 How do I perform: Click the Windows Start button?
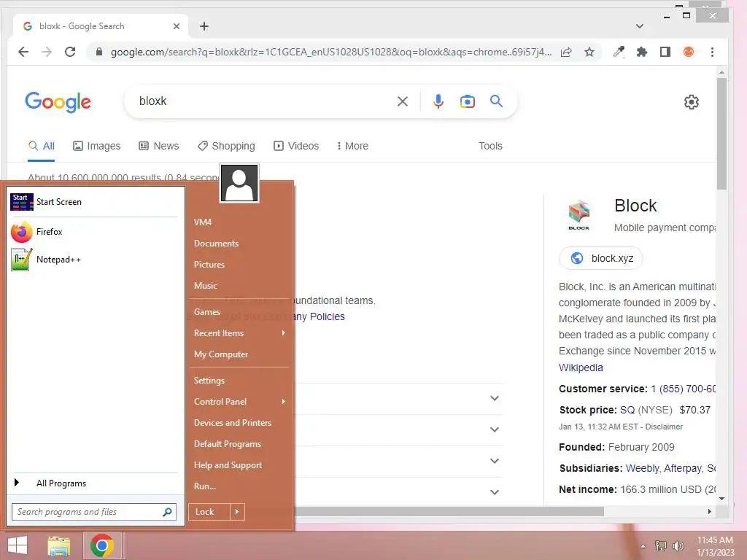pos(18,545)
